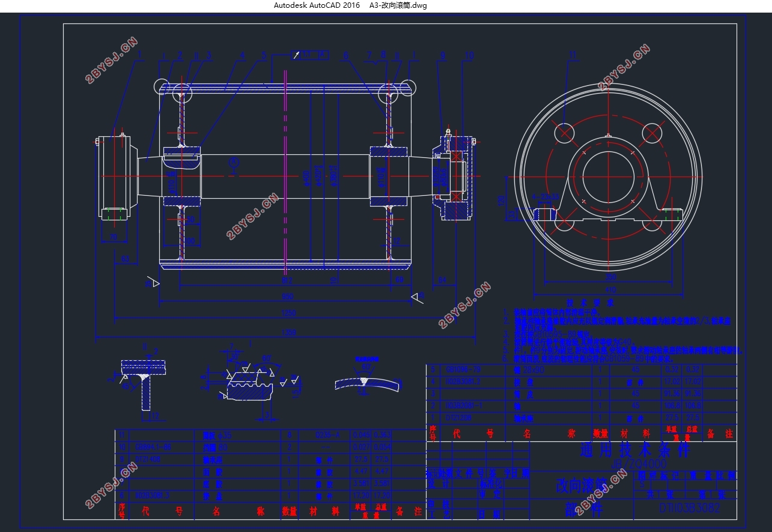Select the 950 length dimension
The height and width of the screenshot is (532, 772).
(287, 297)
